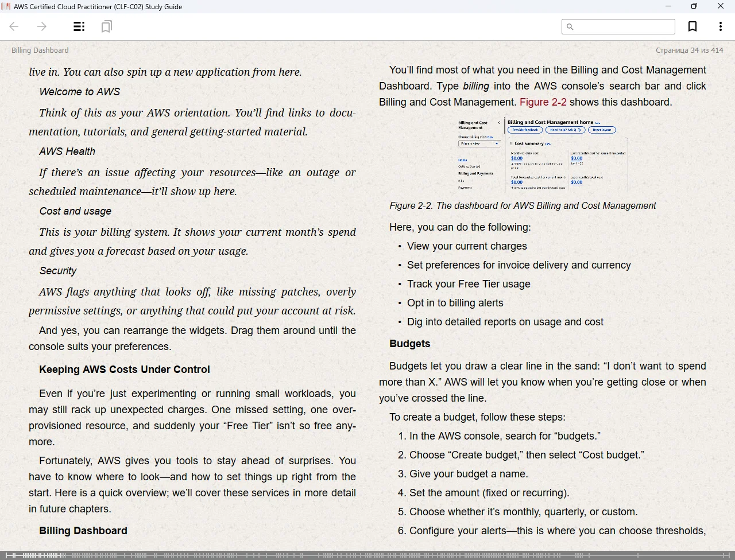Click the Billing Dashboard chapter header label

[40, 50]
